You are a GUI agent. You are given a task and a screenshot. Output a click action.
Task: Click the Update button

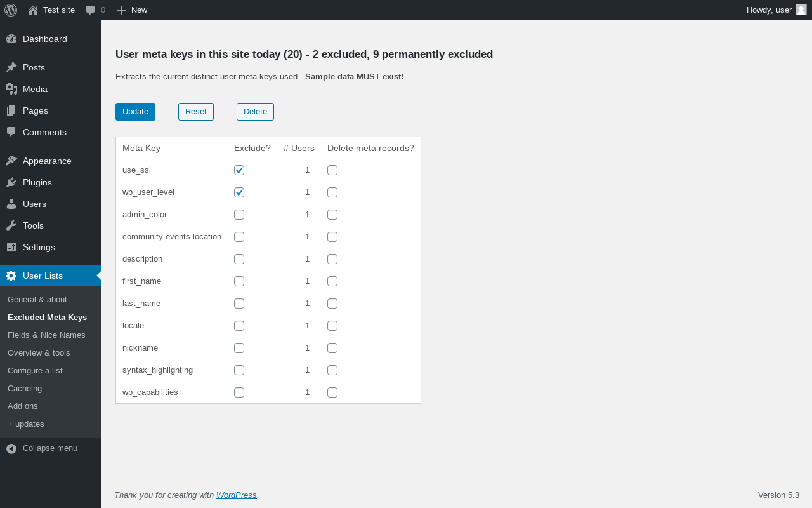(135, 112)
